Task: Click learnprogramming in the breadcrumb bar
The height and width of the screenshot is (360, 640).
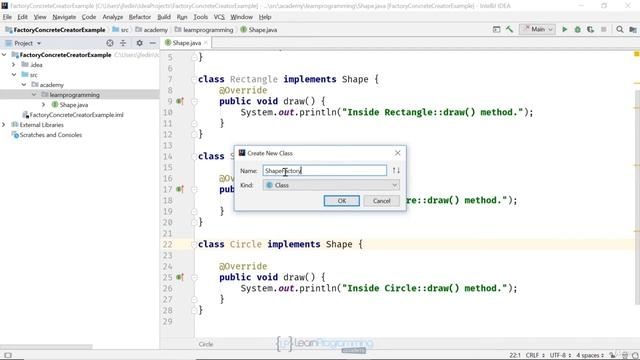Action: click(x=204, y=30)
